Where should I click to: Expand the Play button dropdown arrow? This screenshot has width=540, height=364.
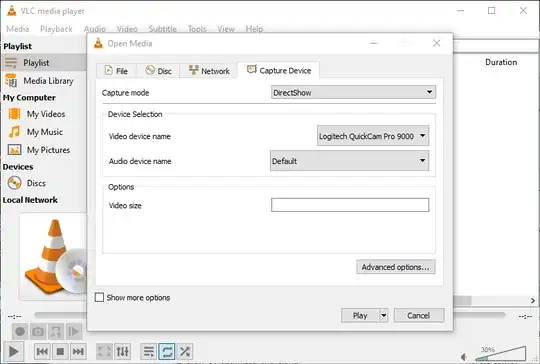[384, 315]
